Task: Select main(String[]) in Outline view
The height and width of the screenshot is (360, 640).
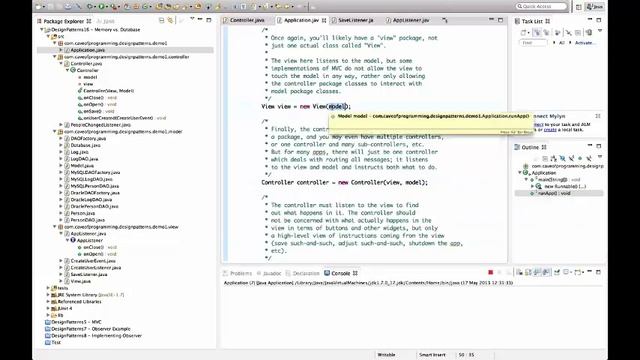Action: [558, 179]
